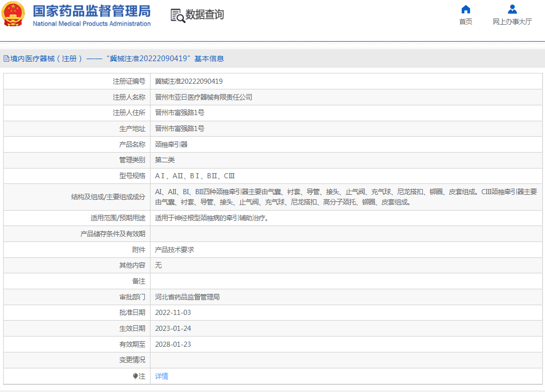Click the 首页 text label

click(x=466, y=22)
